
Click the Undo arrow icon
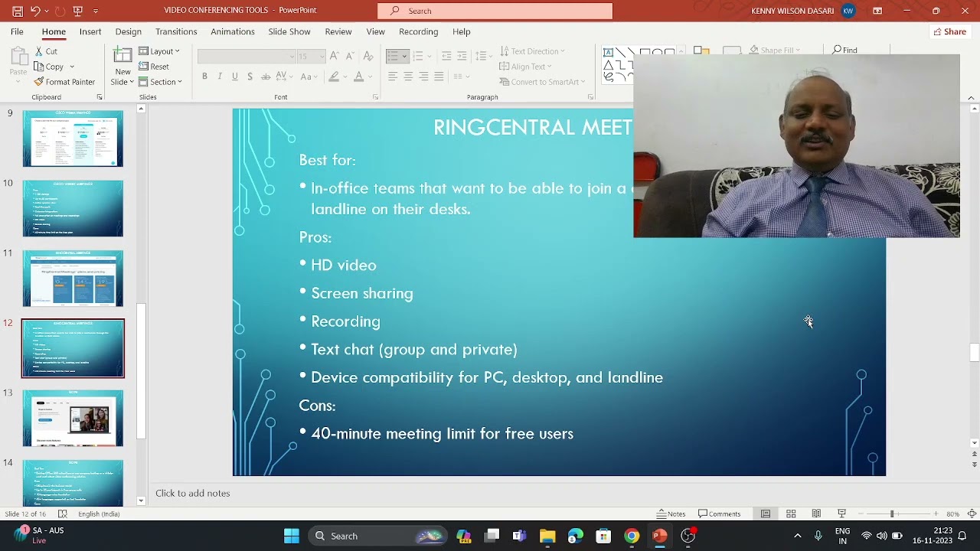pos(35,11)
